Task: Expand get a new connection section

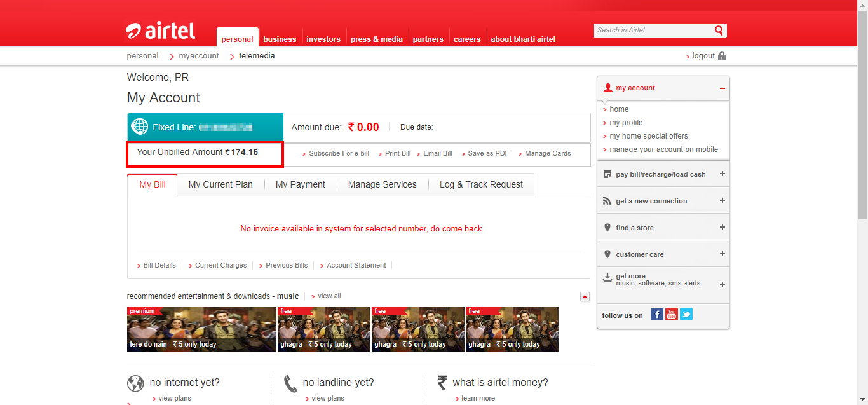Action: point(722,201)
